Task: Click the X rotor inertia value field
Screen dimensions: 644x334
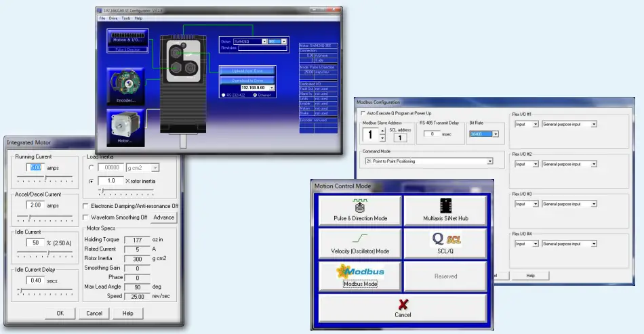Action: pyautogui.click(x=110, y=181)
